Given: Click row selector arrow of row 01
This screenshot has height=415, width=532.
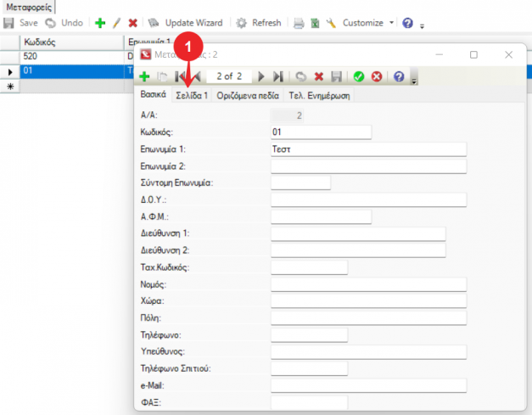Looking at the screenshot, I should click(10, 71).
